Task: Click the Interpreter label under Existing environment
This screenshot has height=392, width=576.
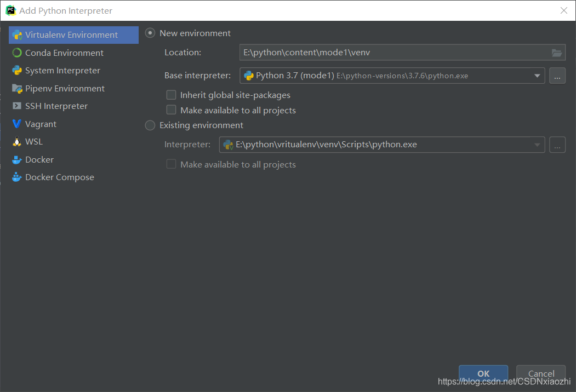Action: (187, 145)
